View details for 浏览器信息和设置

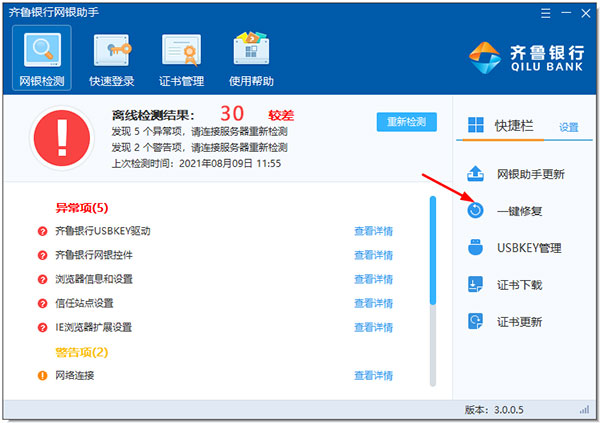click(x=373, y=279)
